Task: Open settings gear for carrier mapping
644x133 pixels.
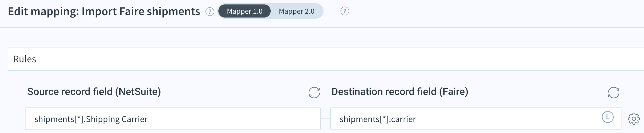Action: point(634,119)
